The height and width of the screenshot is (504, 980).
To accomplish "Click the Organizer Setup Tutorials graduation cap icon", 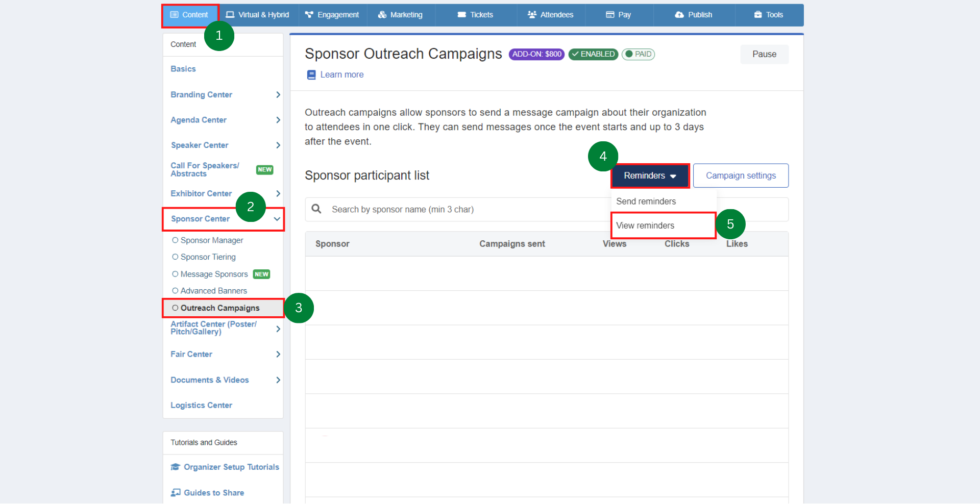I will (176, 467).
